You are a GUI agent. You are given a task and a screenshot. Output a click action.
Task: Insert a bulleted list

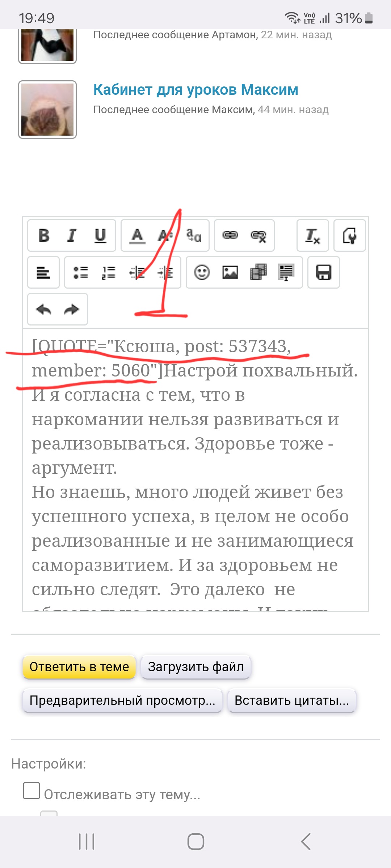80,273
